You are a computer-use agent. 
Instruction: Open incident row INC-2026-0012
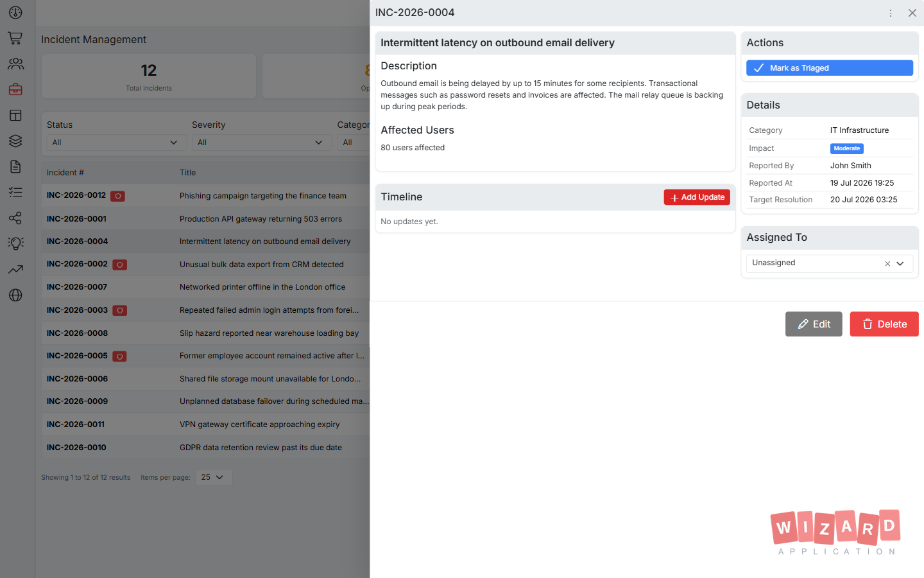[206, 196]
